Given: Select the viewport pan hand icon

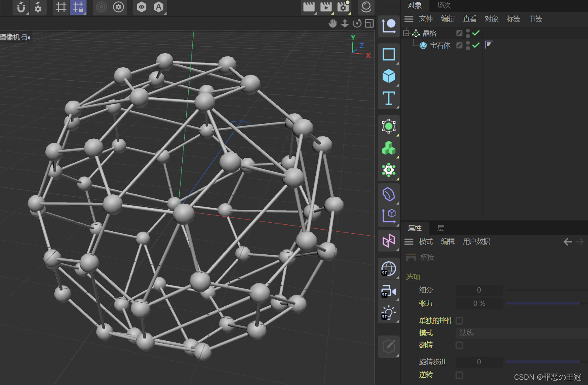Looking at the screenshot, I should pyautogui.click(x=333, y=24).
